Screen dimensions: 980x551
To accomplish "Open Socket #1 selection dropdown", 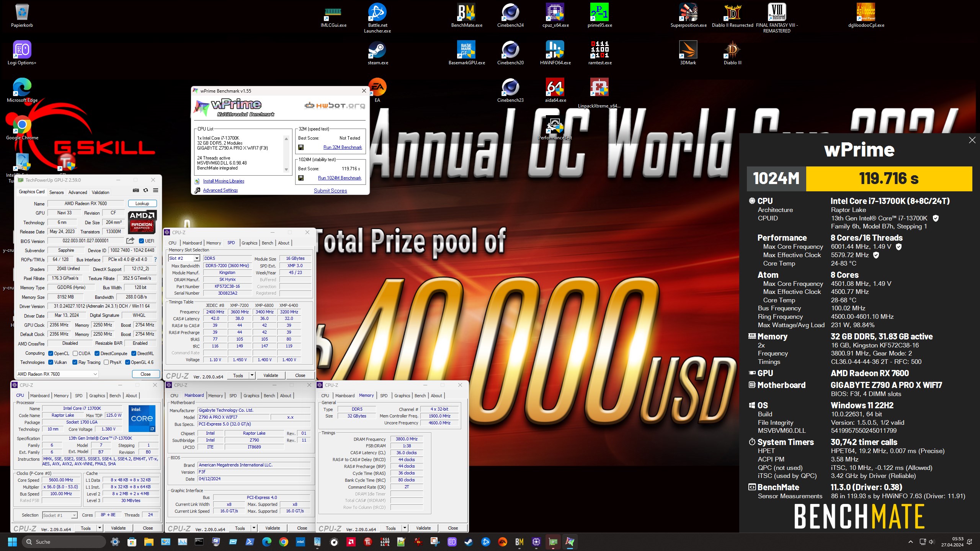I will pos(74,515).
